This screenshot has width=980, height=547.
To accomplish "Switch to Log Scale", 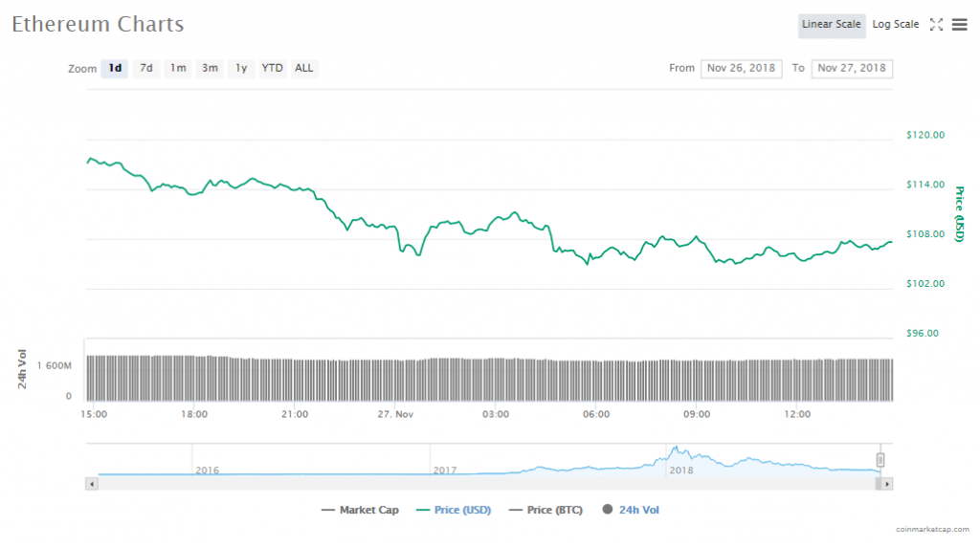I will coord(895,25).
